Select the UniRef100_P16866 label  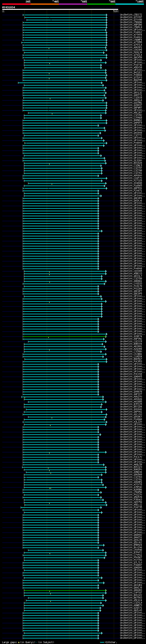point(131,419)
